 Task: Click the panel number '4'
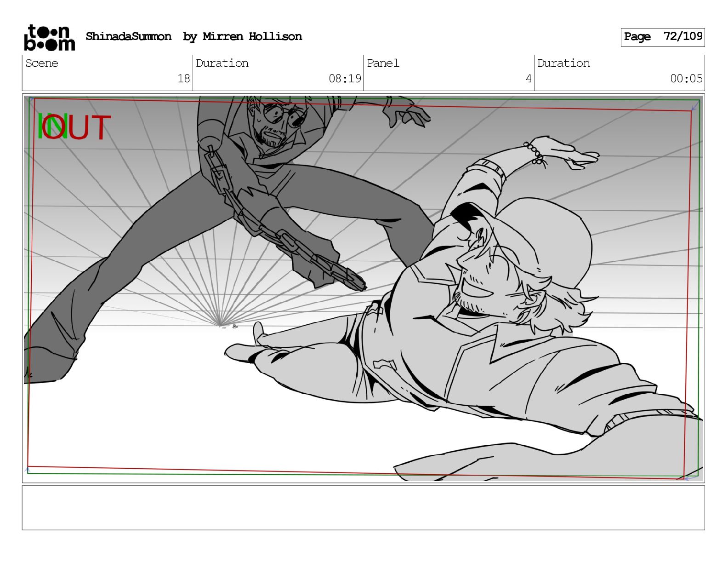pyautogui.click(x=529, y=79)
